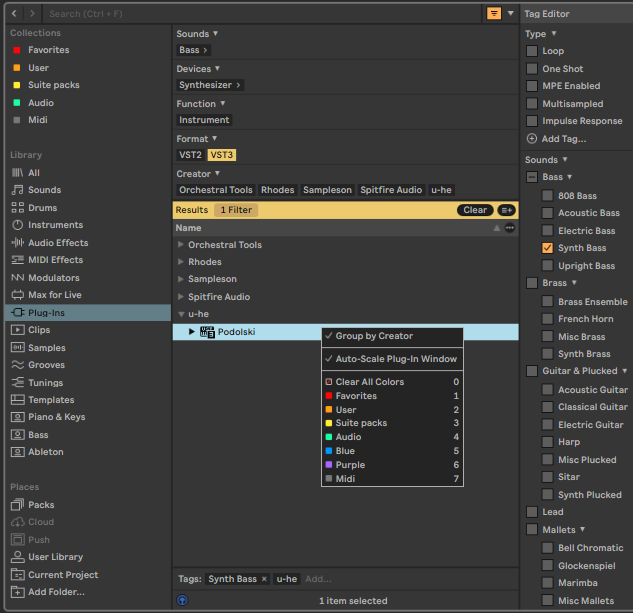Assign Purple color from context menu
The height and width of the screenshot is (613, 633).
click(392, 465)
